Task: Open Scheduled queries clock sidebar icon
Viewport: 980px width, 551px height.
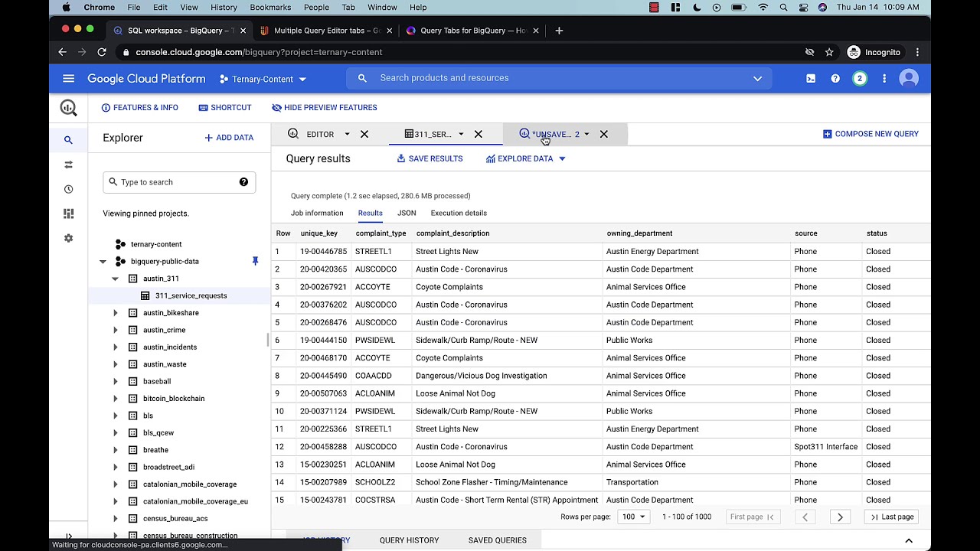Action: (68, 189)
